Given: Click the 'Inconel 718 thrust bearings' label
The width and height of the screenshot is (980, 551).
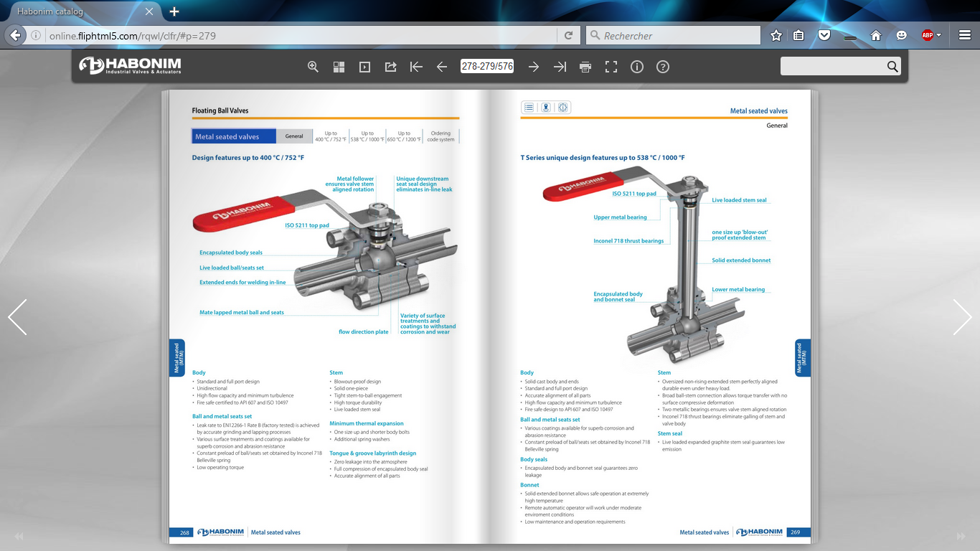Looking at the screenshot, I should [x=628, y=241].
